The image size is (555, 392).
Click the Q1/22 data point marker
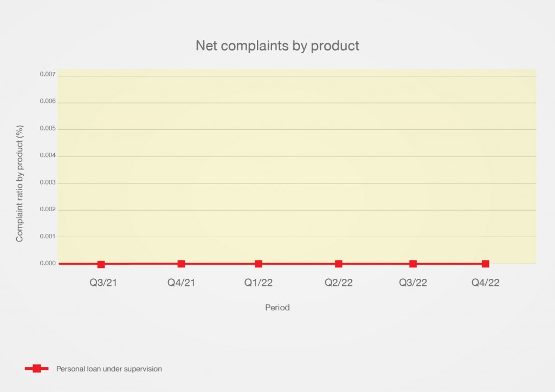259,264
